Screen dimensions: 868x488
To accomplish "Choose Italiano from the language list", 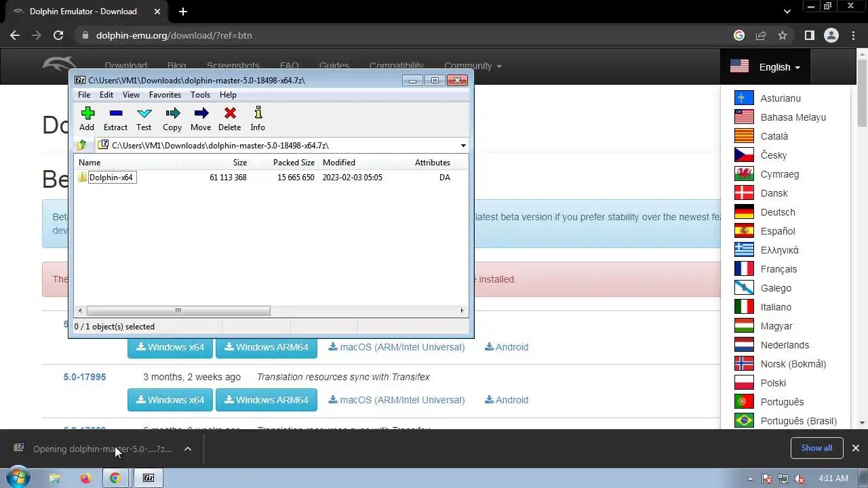I will tap(776, 307).
